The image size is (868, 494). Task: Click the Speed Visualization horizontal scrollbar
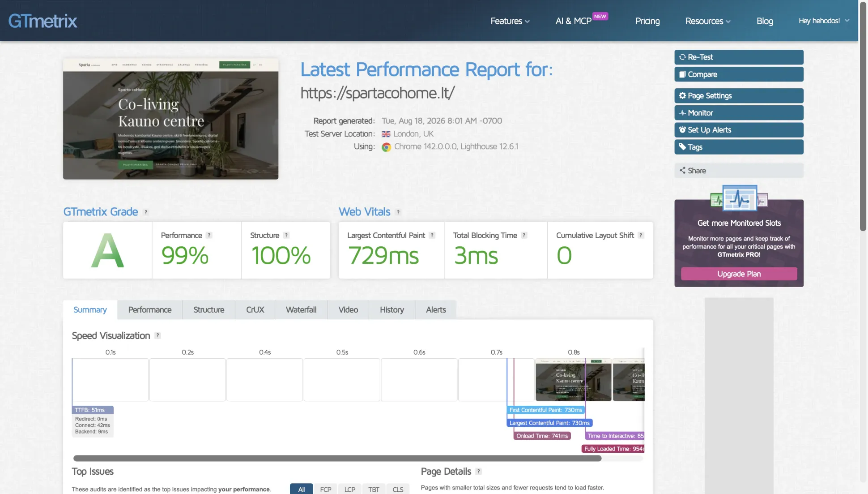[337, 458]
